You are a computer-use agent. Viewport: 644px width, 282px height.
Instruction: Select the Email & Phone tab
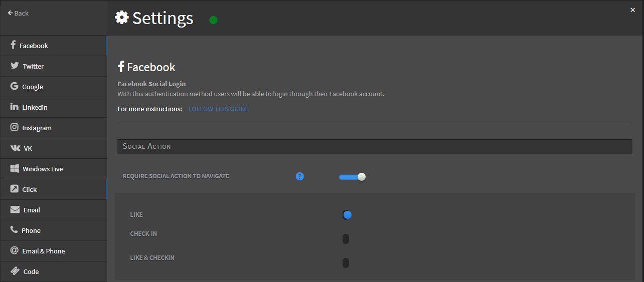pyautogui.click(x=54, y=250)
